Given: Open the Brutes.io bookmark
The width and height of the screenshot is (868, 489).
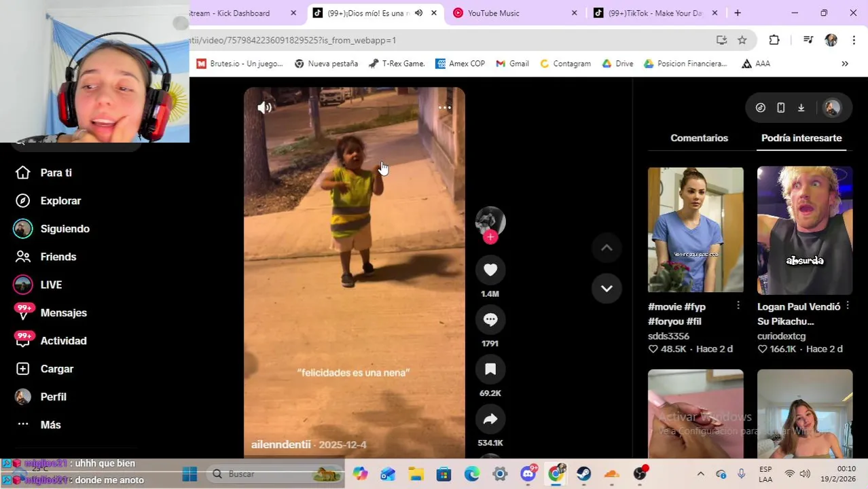Looking at the screenshot, I should point(240,63).
